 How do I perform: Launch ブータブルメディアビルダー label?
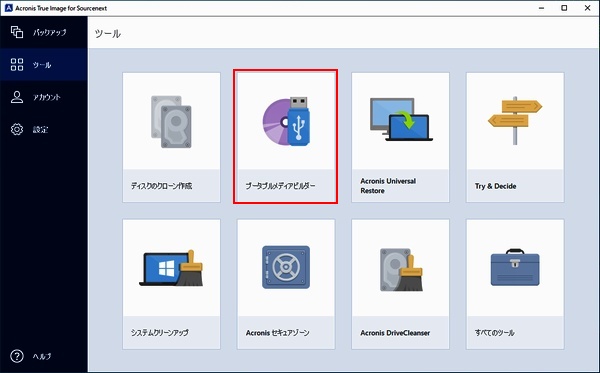(x=280, y=186)
